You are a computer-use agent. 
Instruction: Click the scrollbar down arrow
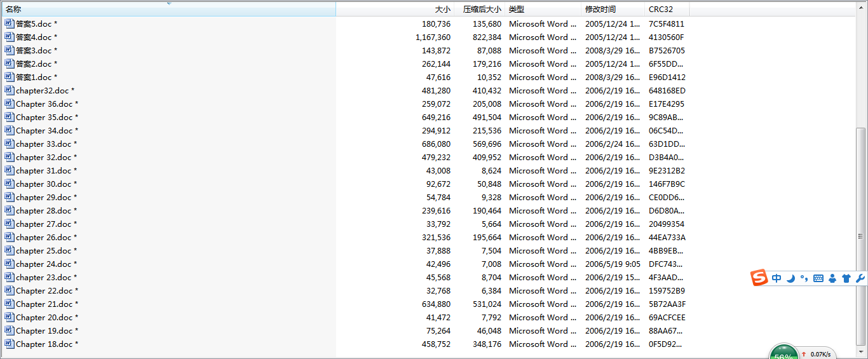861,352
